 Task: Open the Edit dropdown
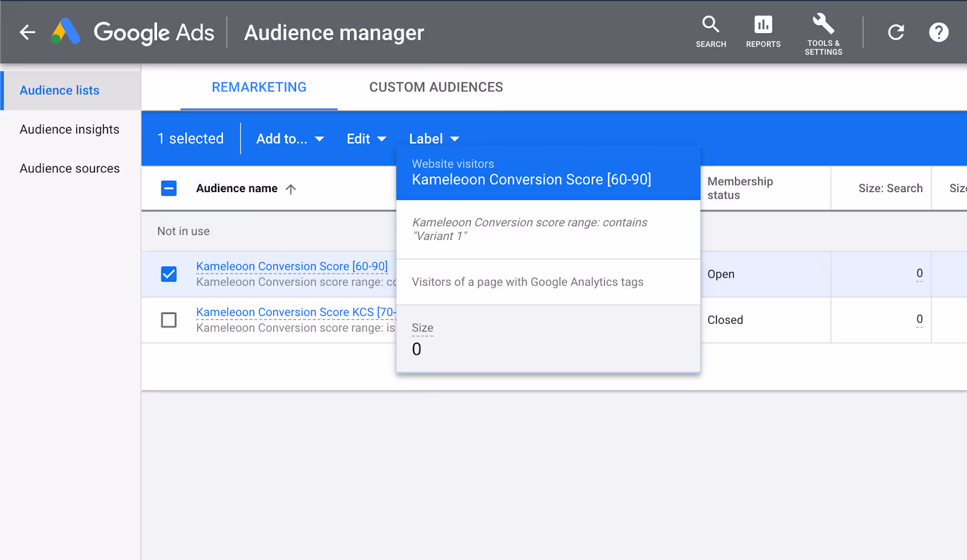tap(365, 138)
